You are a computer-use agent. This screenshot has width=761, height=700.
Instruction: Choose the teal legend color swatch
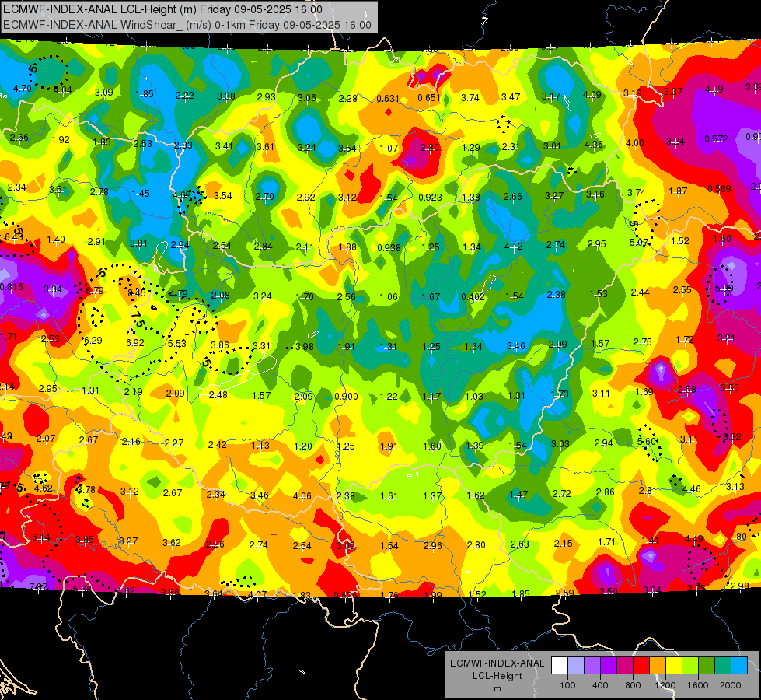[722, 666]
